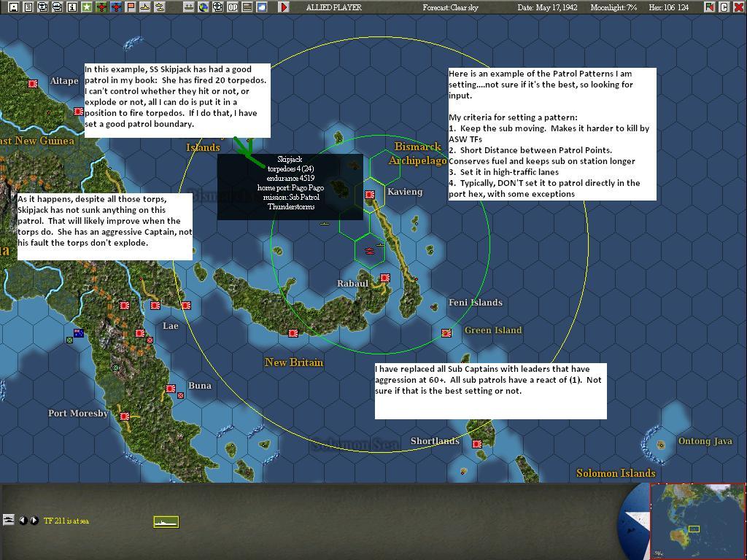Click the orange flag toolbar icon

click(x=131, y=7)
